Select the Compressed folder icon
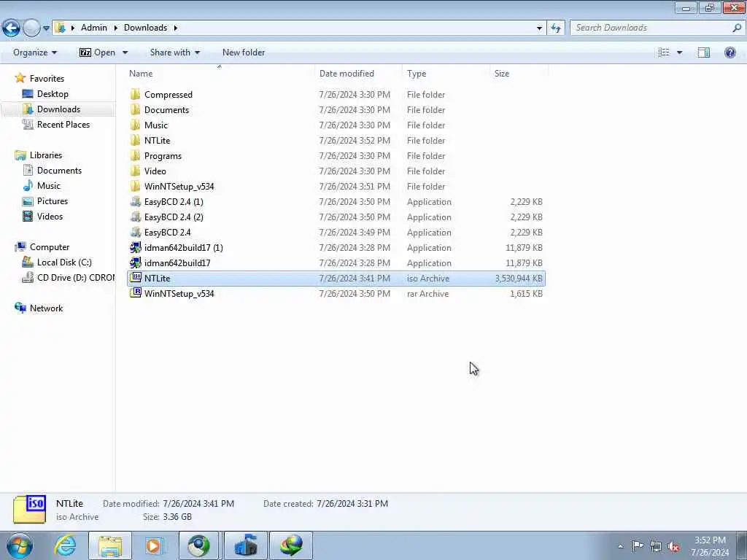The width and height of the screenshot is (747, 560). tap(135, 94)
